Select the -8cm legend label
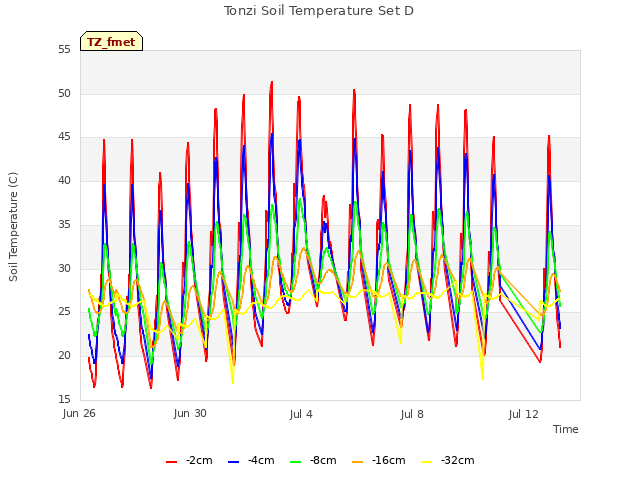This screenshot has width=640, height=480. pos(323,460)
